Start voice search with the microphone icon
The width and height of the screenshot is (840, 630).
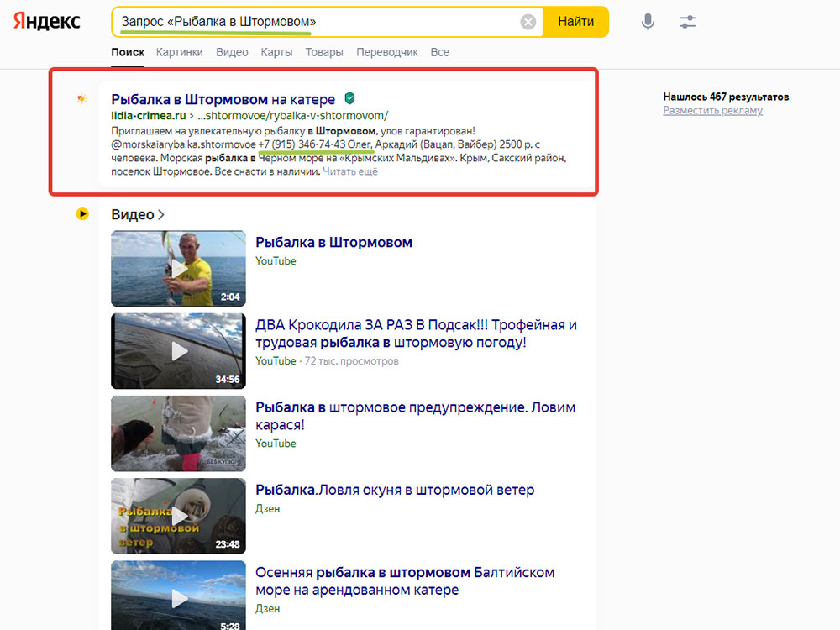pos(648,22)
